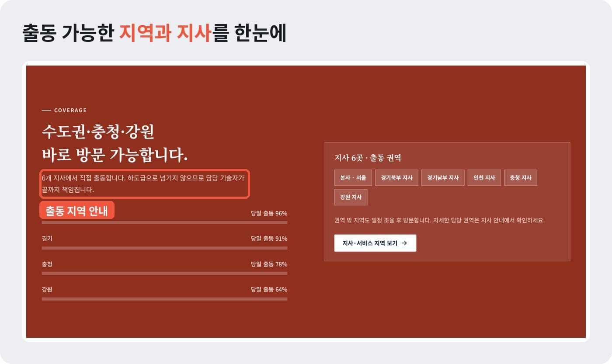Click the 권역 밖 지역도 일정 조율 note
This screenshot has width=612, height=364.
pos(439,220)
